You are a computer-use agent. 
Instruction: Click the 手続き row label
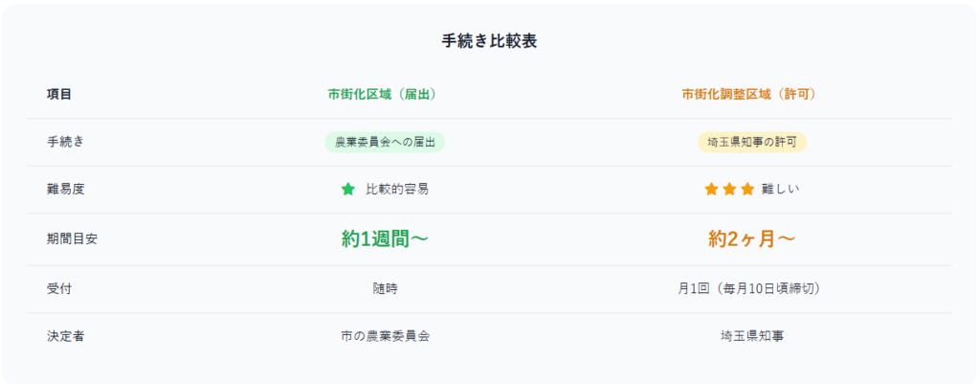[x=66, y=142]
